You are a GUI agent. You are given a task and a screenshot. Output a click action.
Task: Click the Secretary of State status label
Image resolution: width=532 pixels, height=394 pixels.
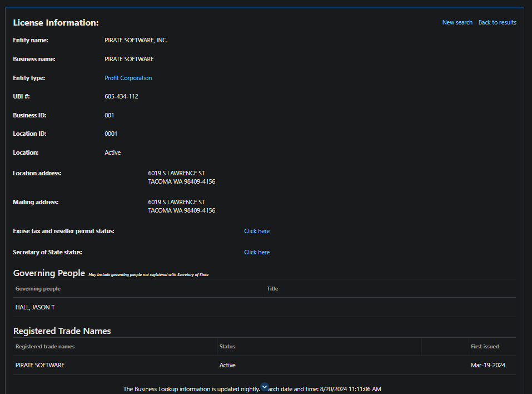pyautogui.click(x=47, y=252)
